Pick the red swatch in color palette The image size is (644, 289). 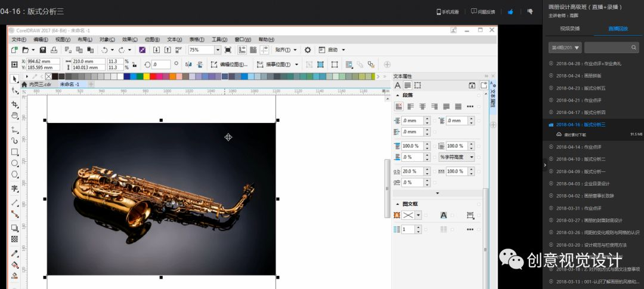tap(153, 76)
